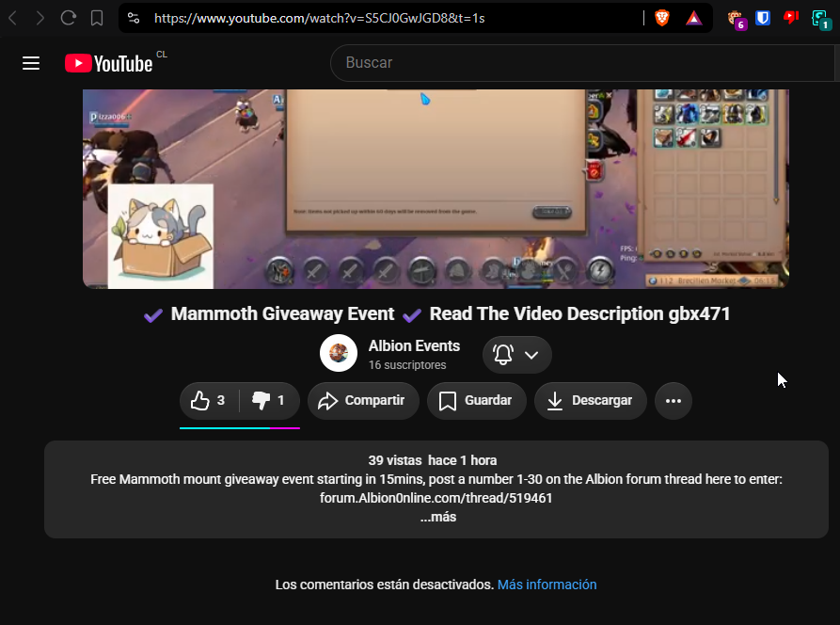Open the YouTube hamburger guide menu
Viewport: 840px width, 625px height.
coord(31,63)
